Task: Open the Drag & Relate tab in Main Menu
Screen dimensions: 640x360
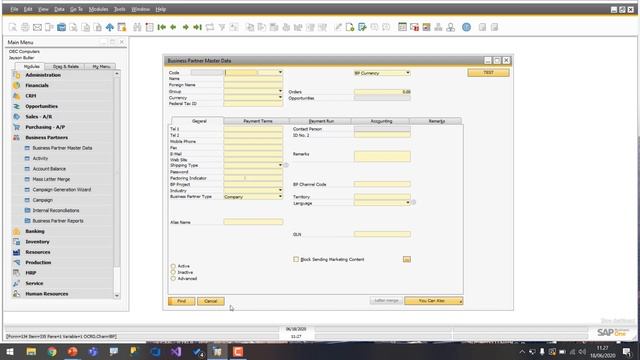Action: (x=66, y=66)
